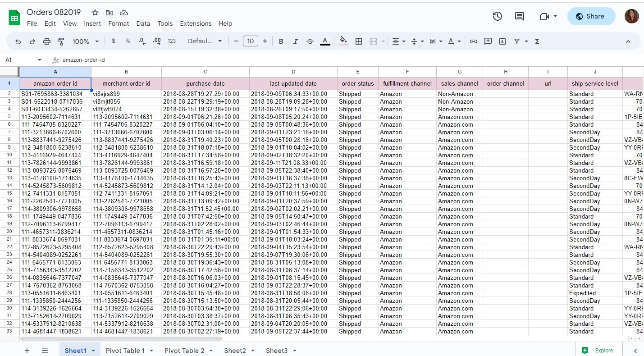Open the font family dropdown
Viewport: 644px width, 356px height.
pyautogui.click(x=205, y=41)
